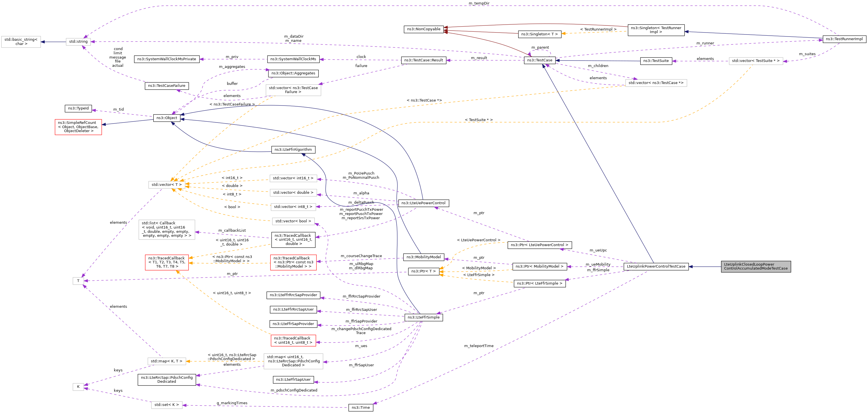This screenshot has width=868, height=413.
Task: Open the ns3::LteUePowerControl node
Action: (x=424, y=203)
